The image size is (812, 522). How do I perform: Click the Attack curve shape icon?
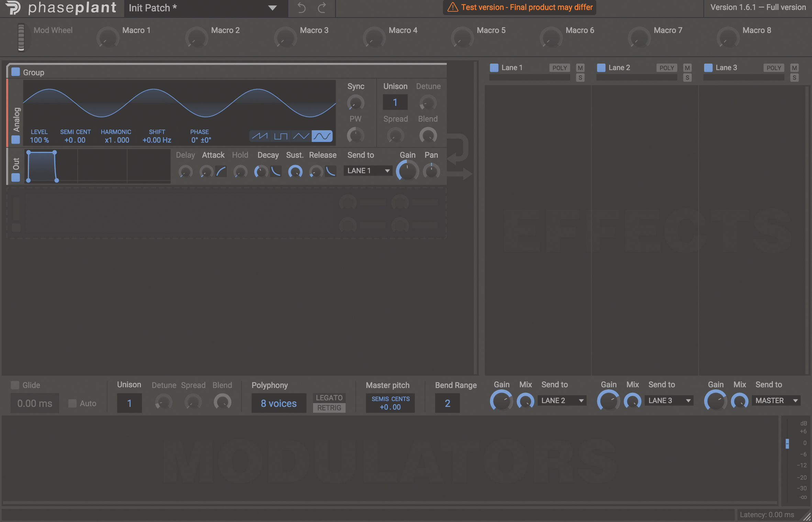tap(221, 171)
